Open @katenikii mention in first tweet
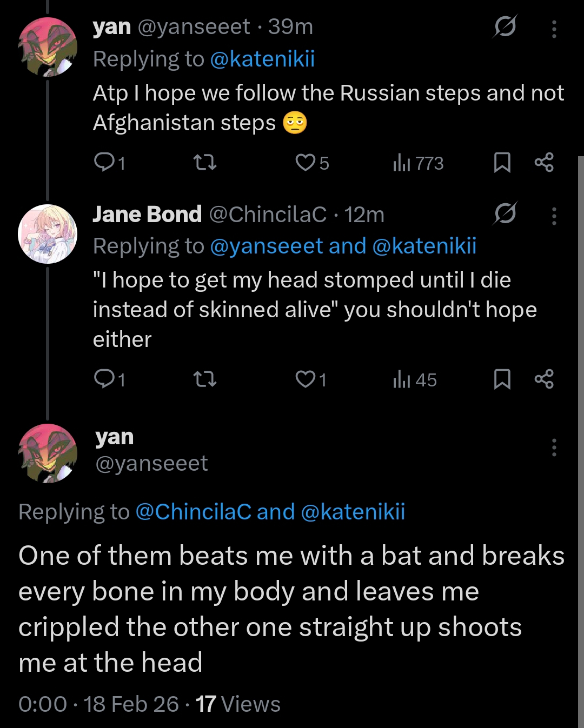The height and width of the screenshot is (728, 584). (262, 59)
